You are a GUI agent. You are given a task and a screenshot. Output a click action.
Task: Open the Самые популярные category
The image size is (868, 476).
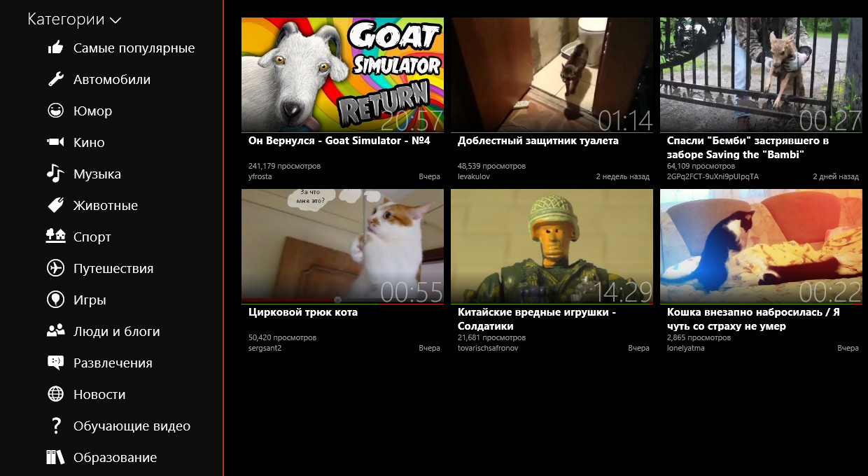(x=134, y=48)
